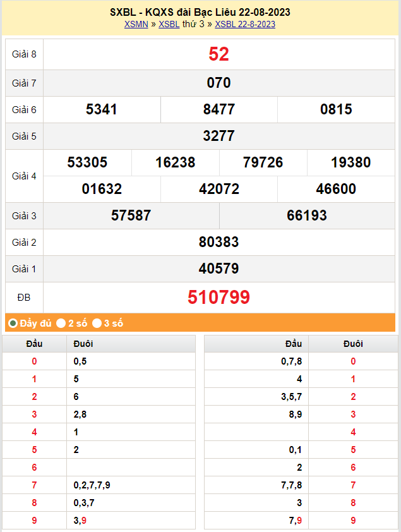Open the XSMN link
The image size is (401, 532).
tap(136, 24)
